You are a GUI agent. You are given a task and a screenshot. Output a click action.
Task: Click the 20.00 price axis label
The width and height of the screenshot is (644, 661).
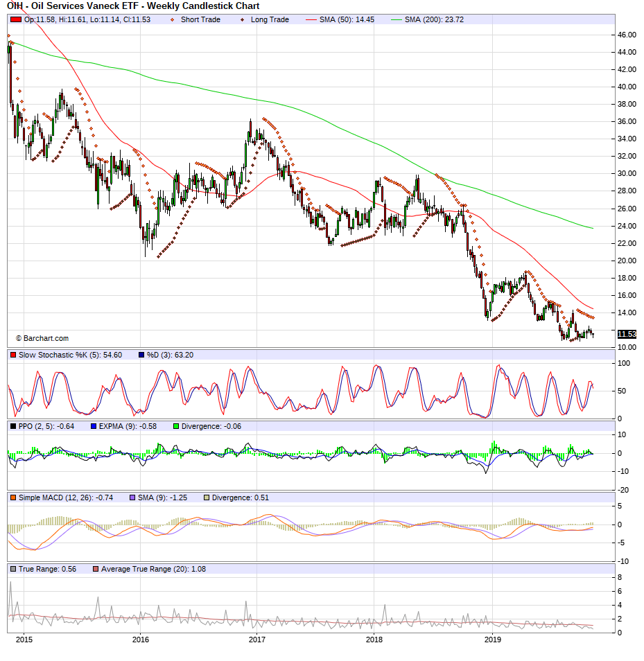pos(627,261)
